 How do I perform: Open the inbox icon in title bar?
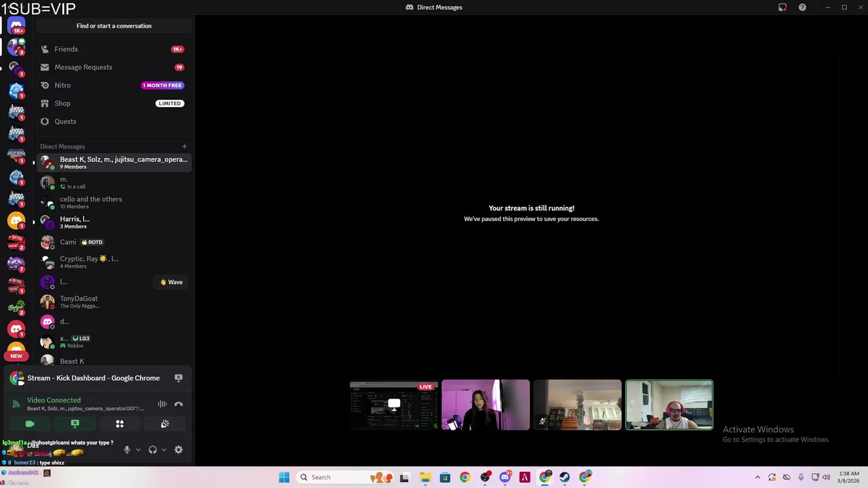pos(783,7)
